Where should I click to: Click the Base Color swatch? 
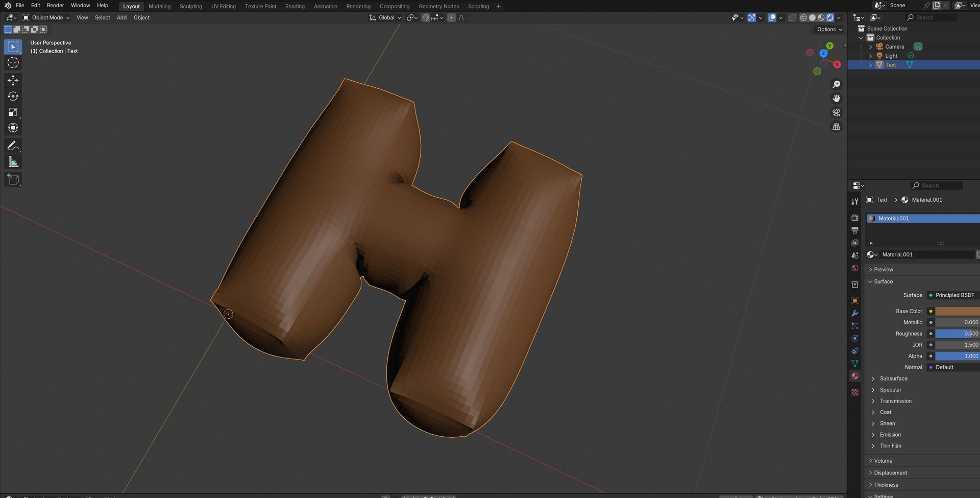pyautogui.click(x=958, y=311)
